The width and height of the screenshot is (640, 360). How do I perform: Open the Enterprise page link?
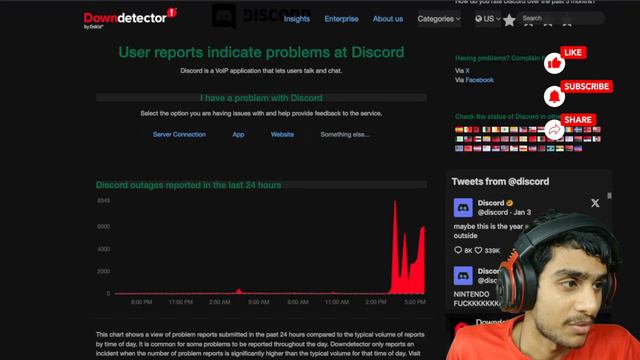(x=341, y=19)
